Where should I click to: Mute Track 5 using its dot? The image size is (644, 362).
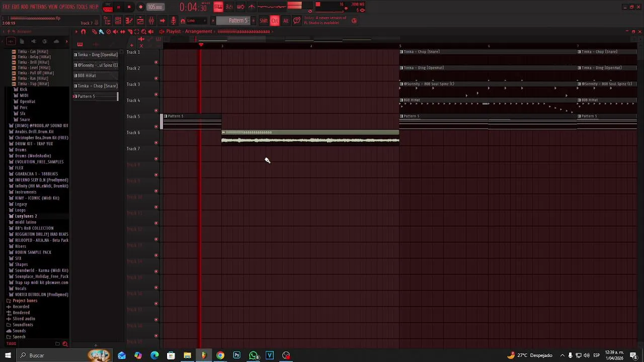click(156, 127)
